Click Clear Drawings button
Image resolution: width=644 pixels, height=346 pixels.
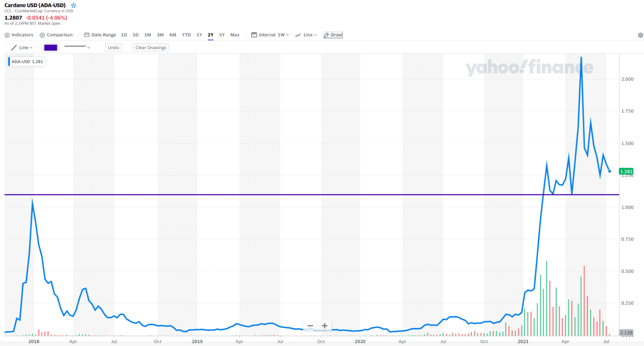pos(151,47)
